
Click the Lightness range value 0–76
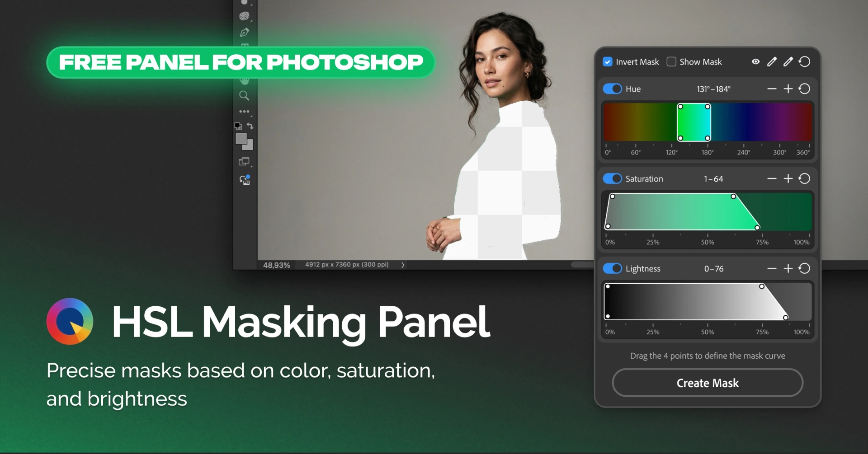point(714,269)
